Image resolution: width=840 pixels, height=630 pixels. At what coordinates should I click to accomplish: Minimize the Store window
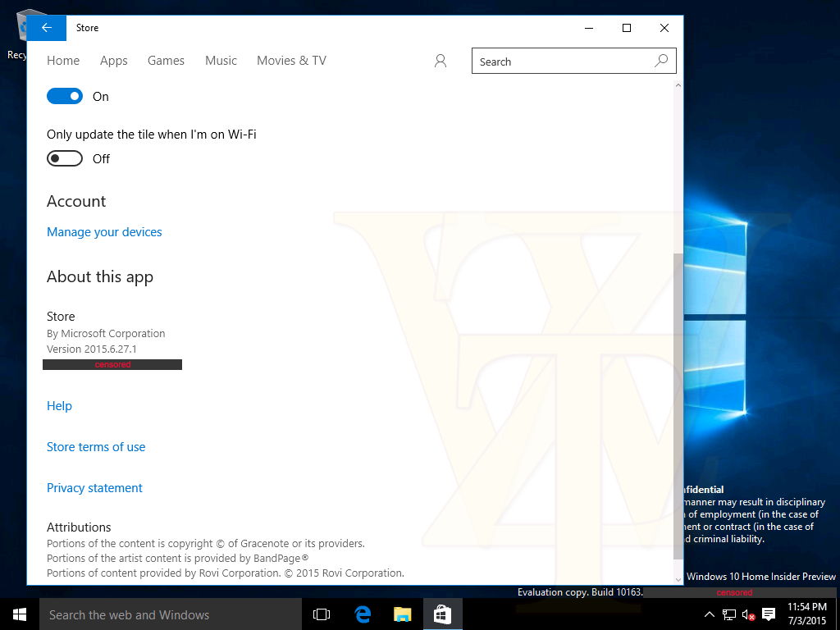pyautogui.click(x=589, y=28)
